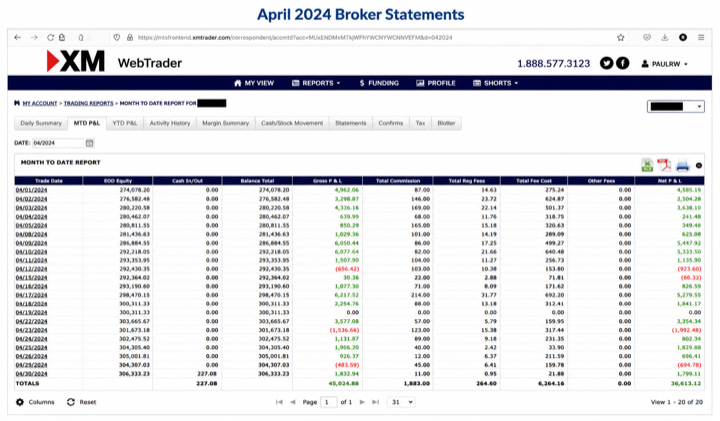Open the Cash/Stock Movement tab
Viewport: 720px width, 421px height.
(292, 123)
